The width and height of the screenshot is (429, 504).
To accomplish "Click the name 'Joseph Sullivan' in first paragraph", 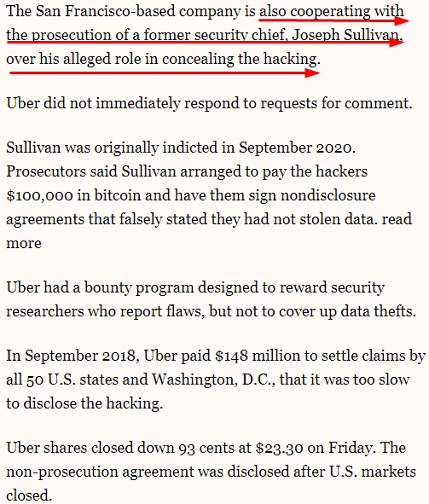I will click(347, 35).
